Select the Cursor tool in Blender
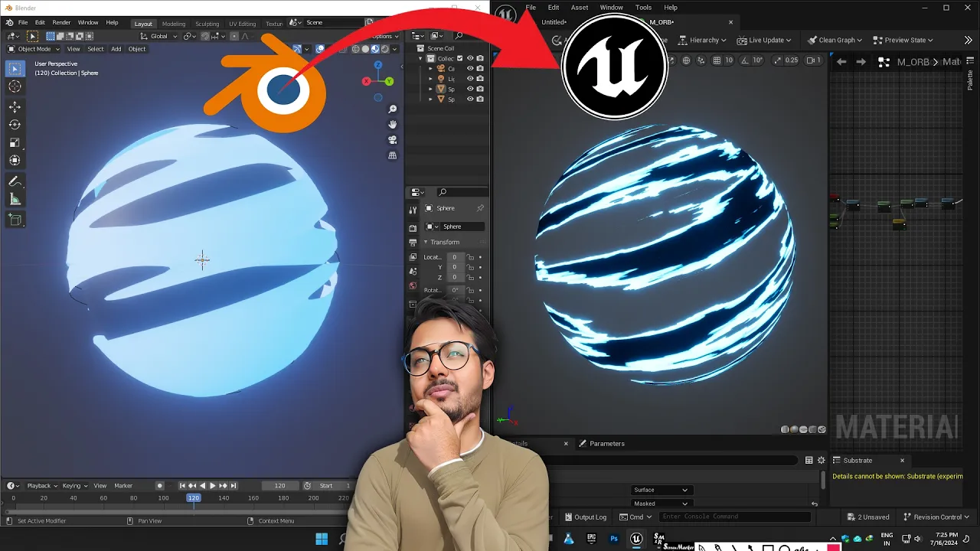 coord(15,86)
